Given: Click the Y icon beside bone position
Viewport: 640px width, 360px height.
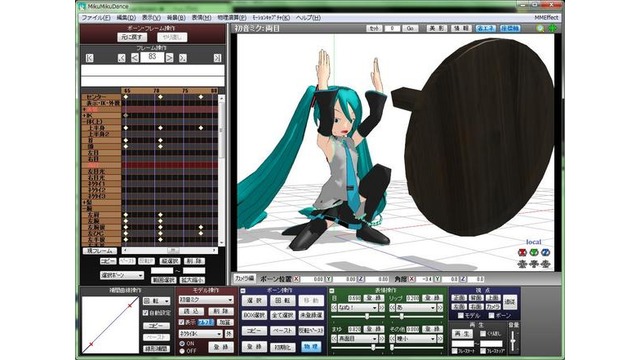Looking at the screenshot, I should (328, 279).
